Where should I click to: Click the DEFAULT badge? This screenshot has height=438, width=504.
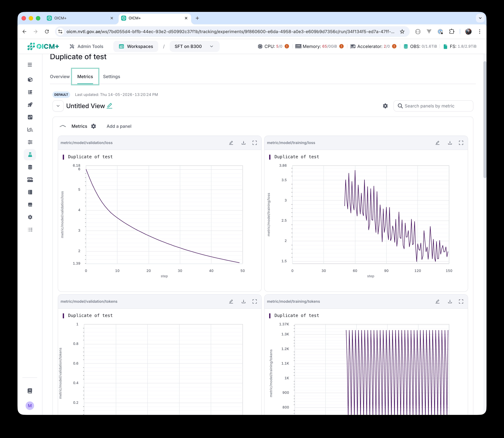click(x=61, y=95)
